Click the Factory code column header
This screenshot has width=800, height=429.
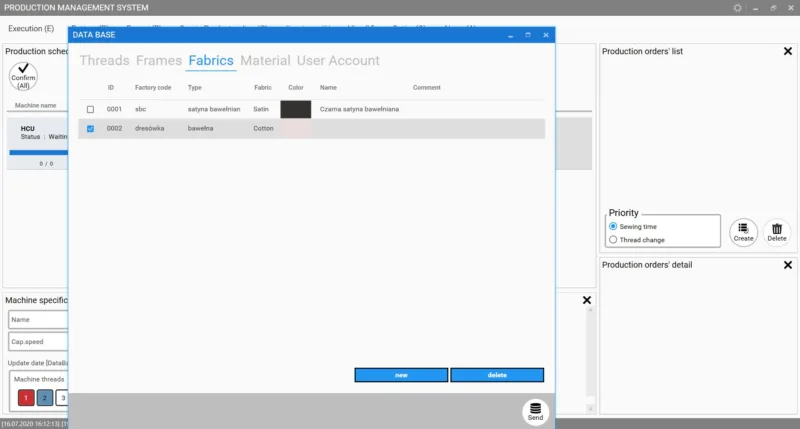pos(153,88)
